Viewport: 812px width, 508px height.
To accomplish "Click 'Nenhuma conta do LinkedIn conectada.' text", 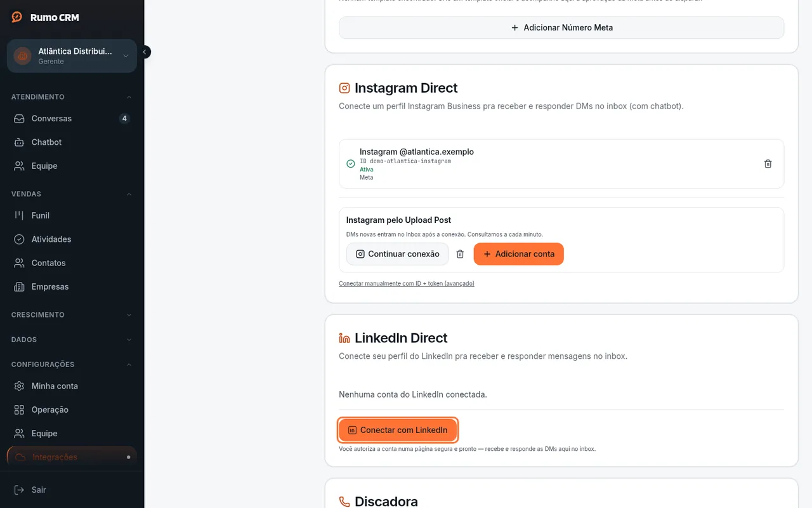I will click(413, 394).
